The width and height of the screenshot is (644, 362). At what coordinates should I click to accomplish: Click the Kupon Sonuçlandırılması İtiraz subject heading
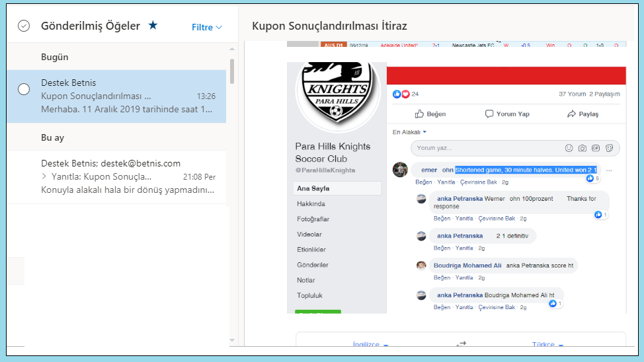(329, 26)
